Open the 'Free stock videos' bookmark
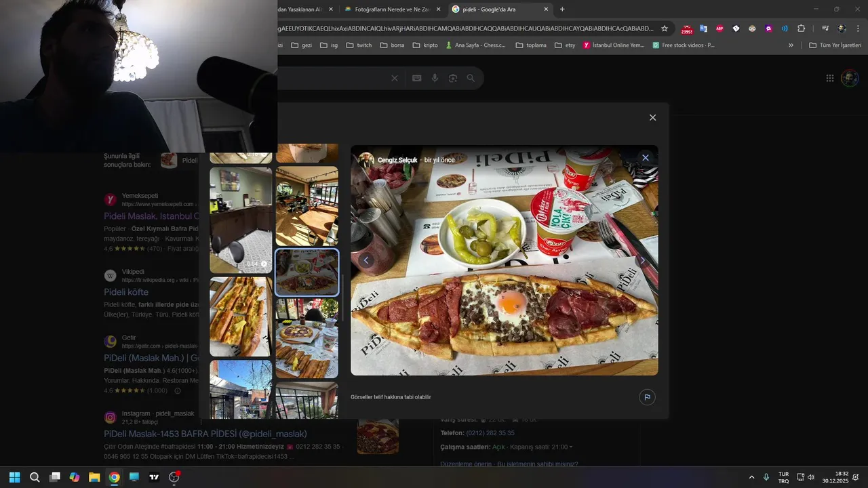The image size is (868, 488). coord(684,45)
